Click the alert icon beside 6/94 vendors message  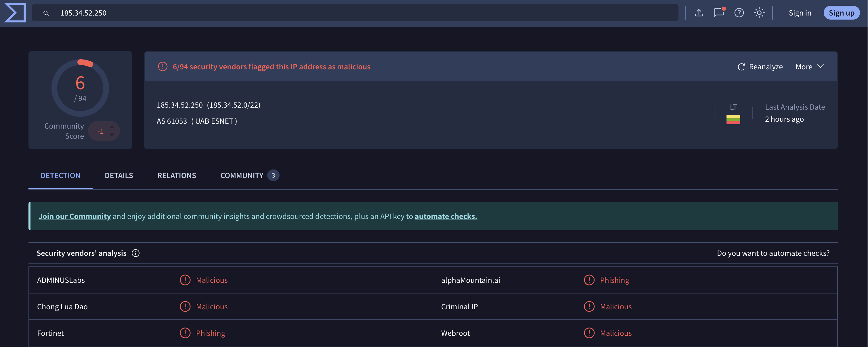(163, 66)
